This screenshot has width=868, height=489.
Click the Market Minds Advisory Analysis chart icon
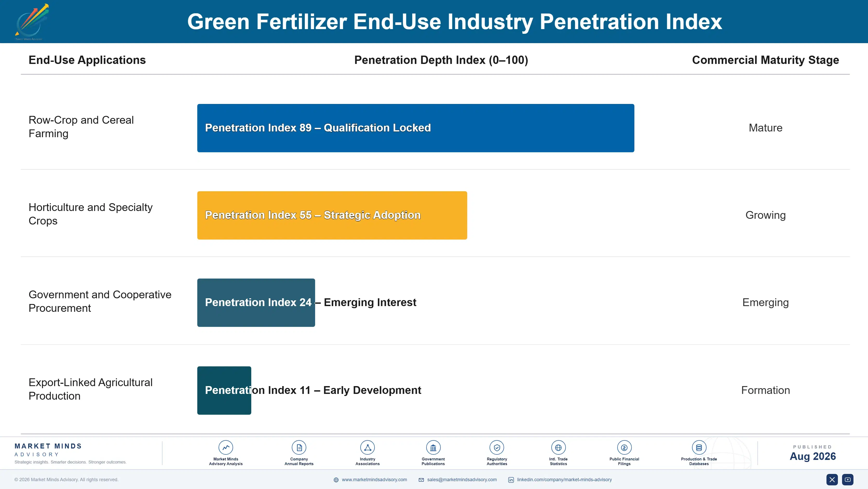(x=226, y=447)
